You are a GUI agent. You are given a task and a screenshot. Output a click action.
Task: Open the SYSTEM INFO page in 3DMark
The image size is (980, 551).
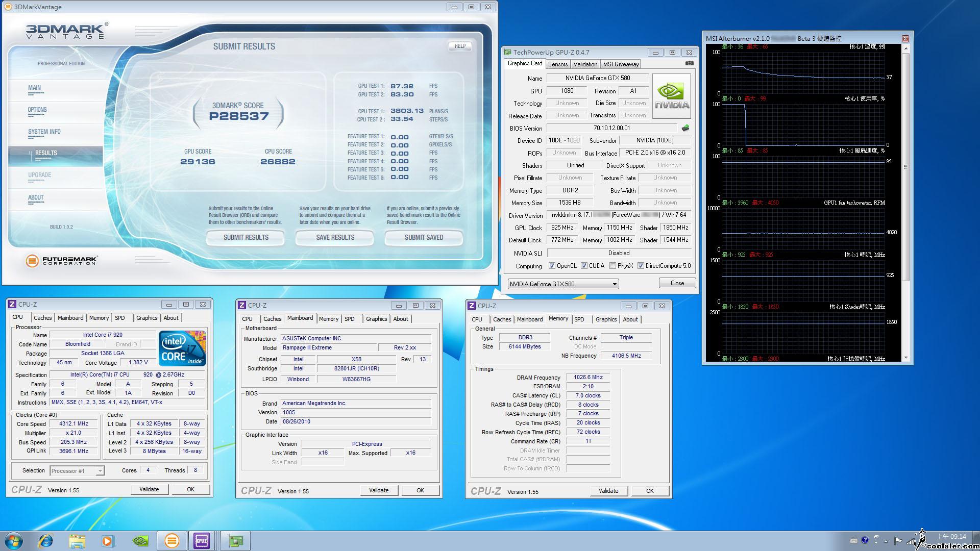coord(44,132)
